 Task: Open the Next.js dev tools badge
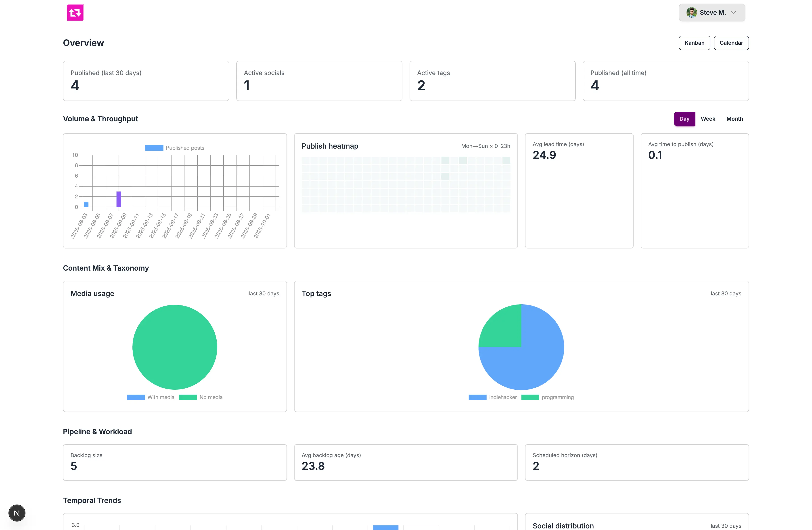17,513
